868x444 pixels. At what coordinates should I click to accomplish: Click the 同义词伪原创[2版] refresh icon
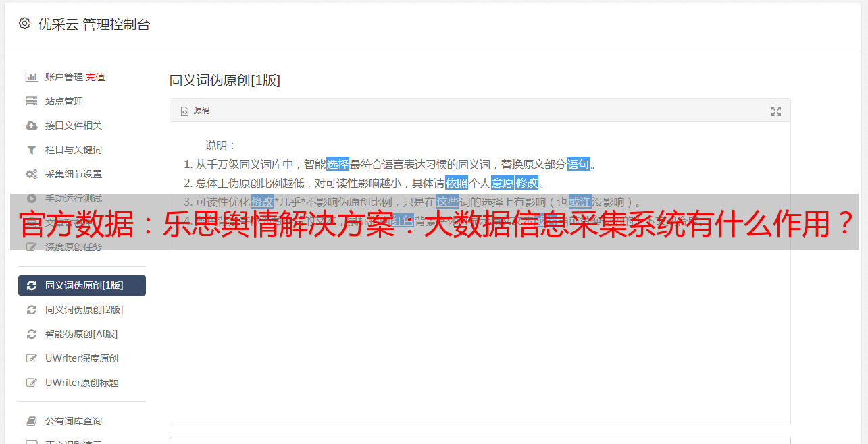point(31,310)
